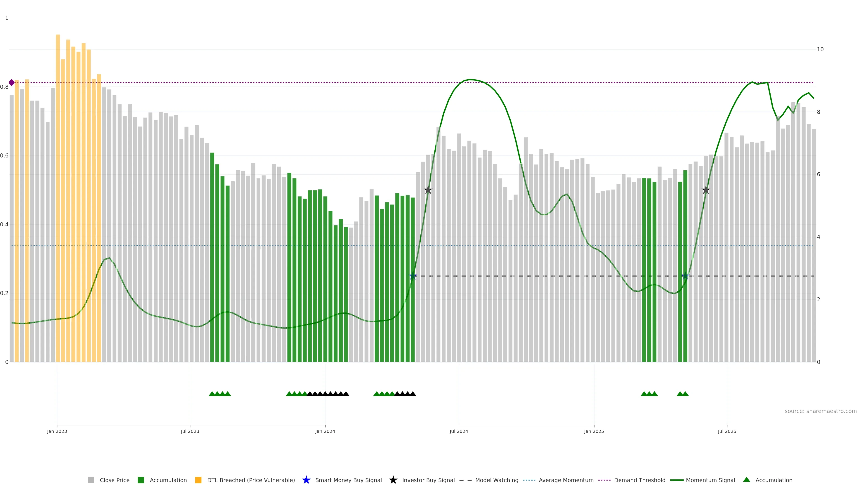Click the blue star icon in the legend
The image size is (868, 488).
click(x=306, y=480)
